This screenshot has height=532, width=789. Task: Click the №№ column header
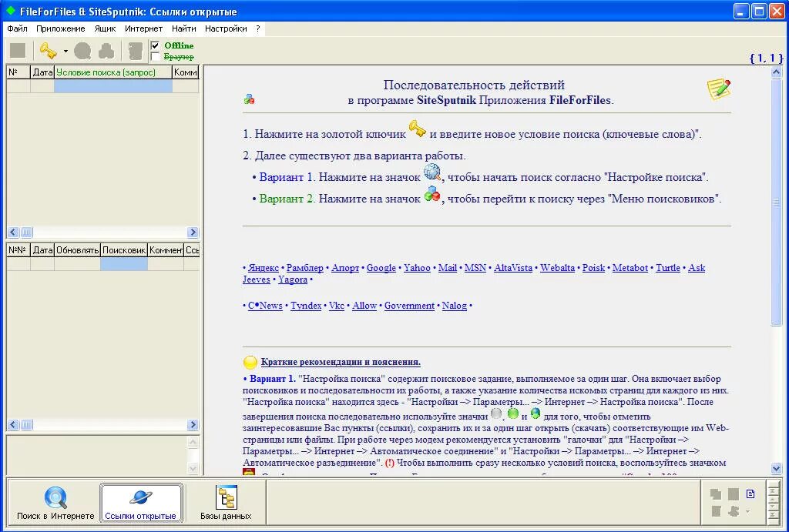click(x=18, y=250)
